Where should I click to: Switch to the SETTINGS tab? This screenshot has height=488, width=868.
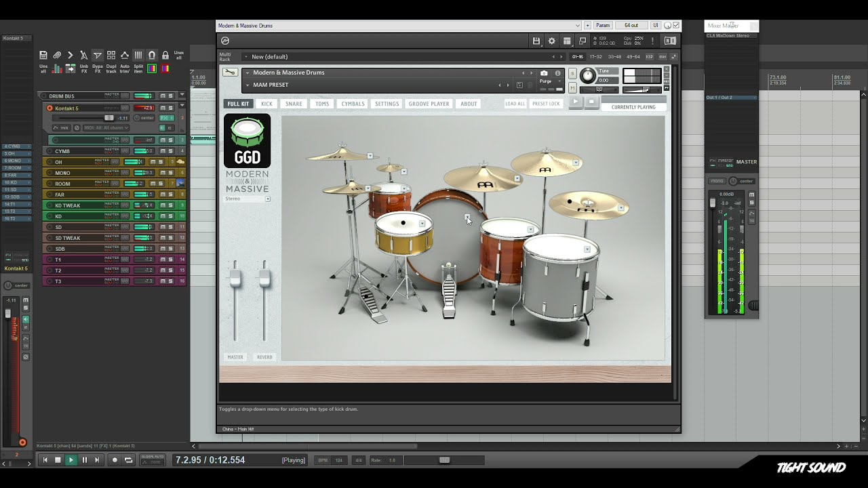[387, 104]
